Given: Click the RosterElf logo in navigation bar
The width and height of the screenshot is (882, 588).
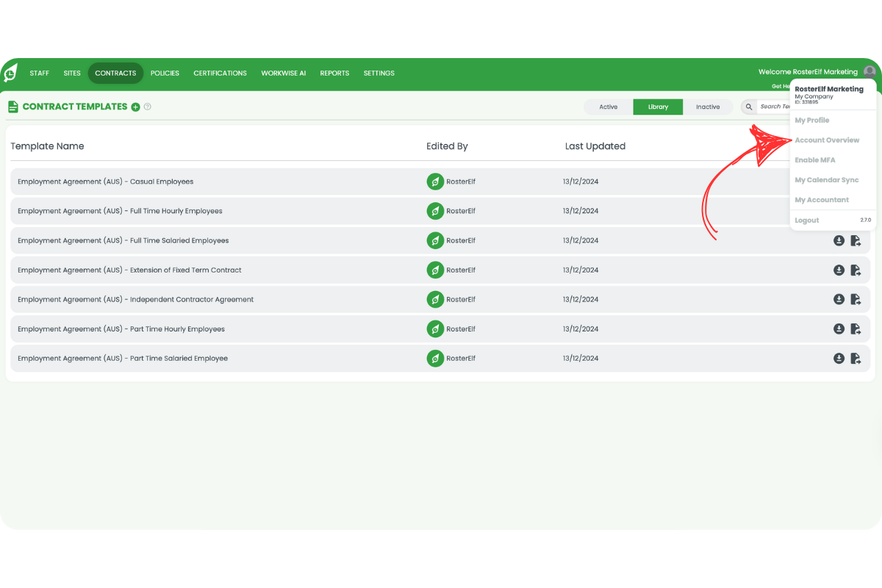Looking at the screenshot, I should 10,73.
